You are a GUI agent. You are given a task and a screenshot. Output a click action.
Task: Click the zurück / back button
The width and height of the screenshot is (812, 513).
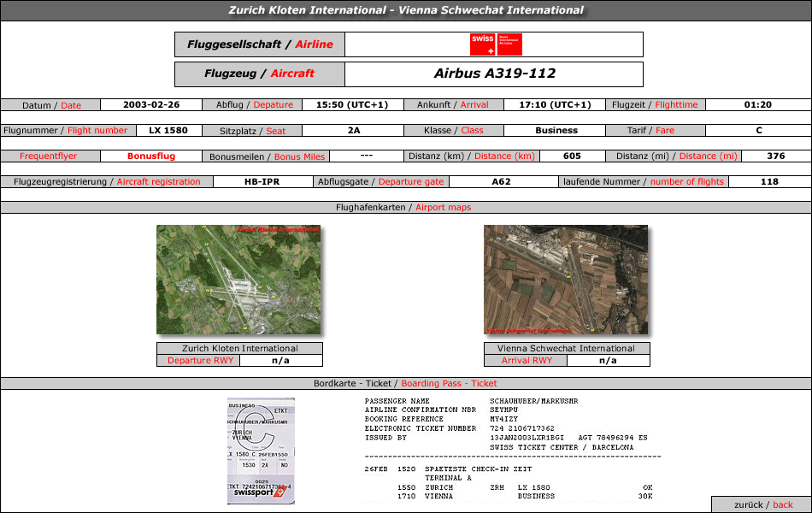pos(762,504)
